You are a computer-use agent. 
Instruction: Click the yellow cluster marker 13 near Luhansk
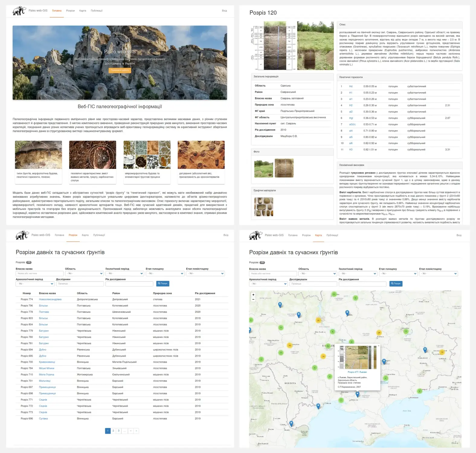(x=442, y=352)
